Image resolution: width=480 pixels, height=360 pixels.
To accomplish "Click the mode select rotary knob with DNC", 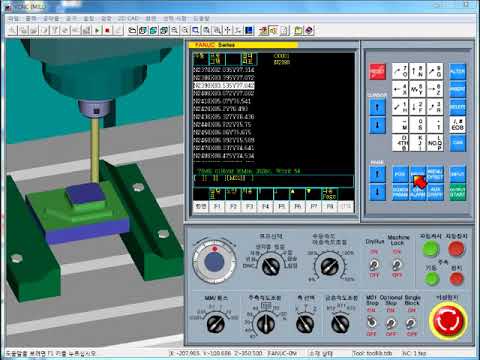I will pyautogui.click(x=271, y=266).
